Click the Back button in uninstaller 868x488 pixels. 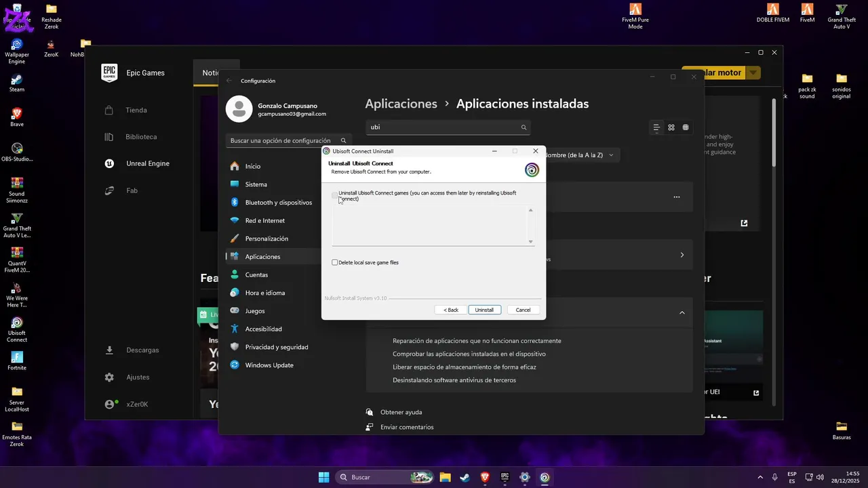tap(451, 310)
